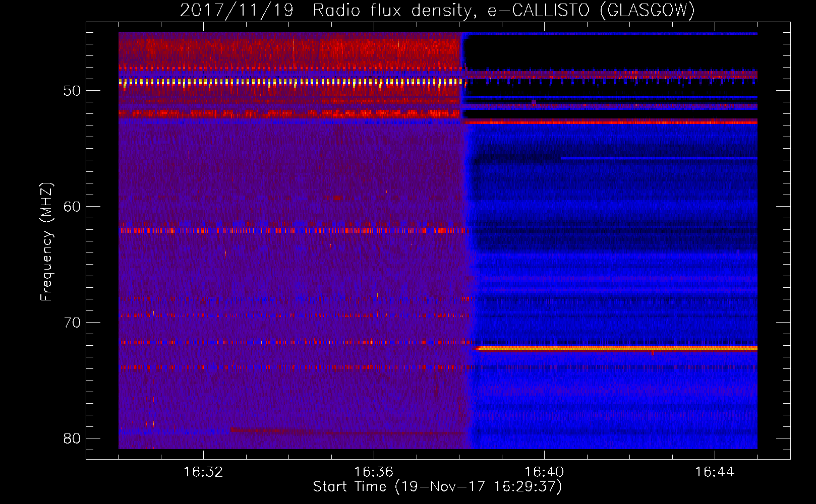Click the 16:32 time tick label
The image size is (816, 504).
pyautogui.click(x=203, y=472)
